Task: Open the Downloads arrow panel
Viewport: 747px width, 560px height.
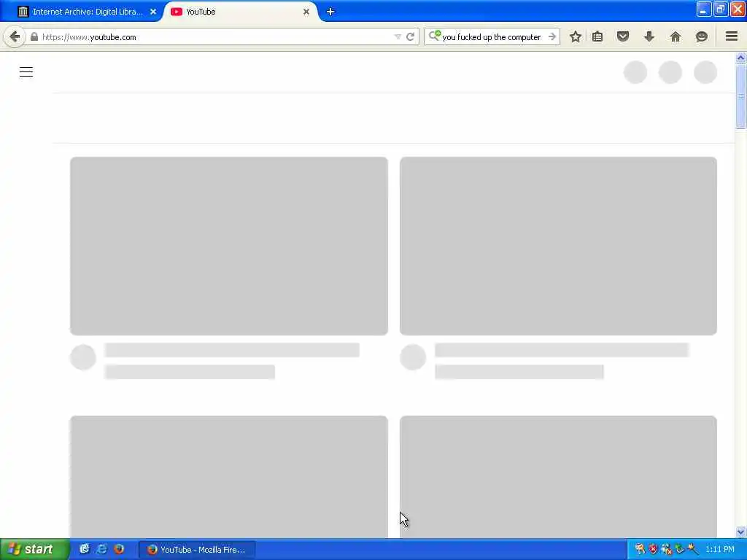Action: (x=649, y=36)
